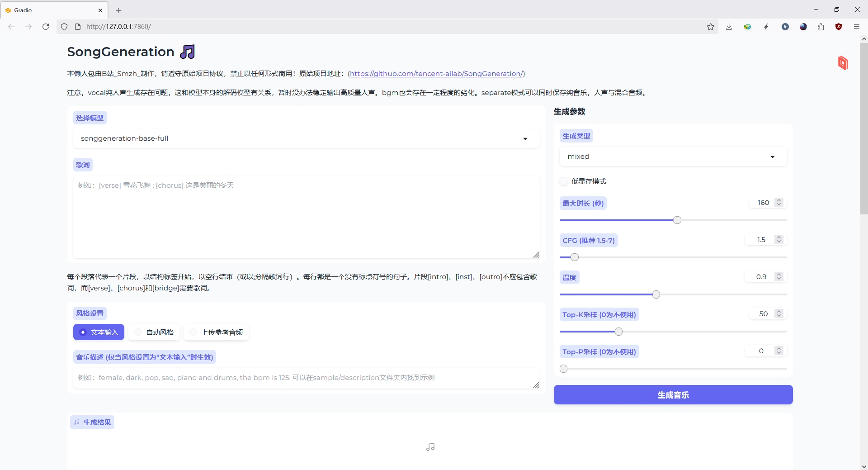Open the browser hamburger menu
Screen dimensions: 868x470
[857, 27]
